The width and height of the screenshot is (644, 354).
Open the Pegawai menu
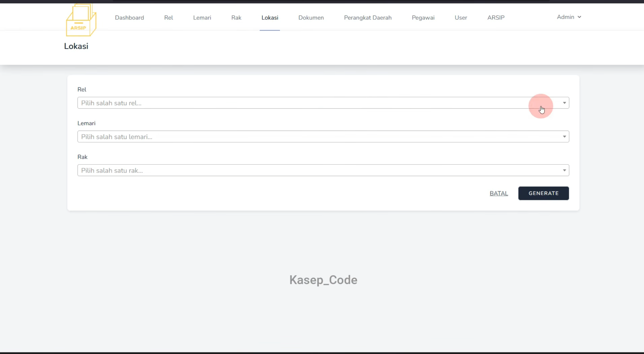pyautogui.click(x=423, y=18)
